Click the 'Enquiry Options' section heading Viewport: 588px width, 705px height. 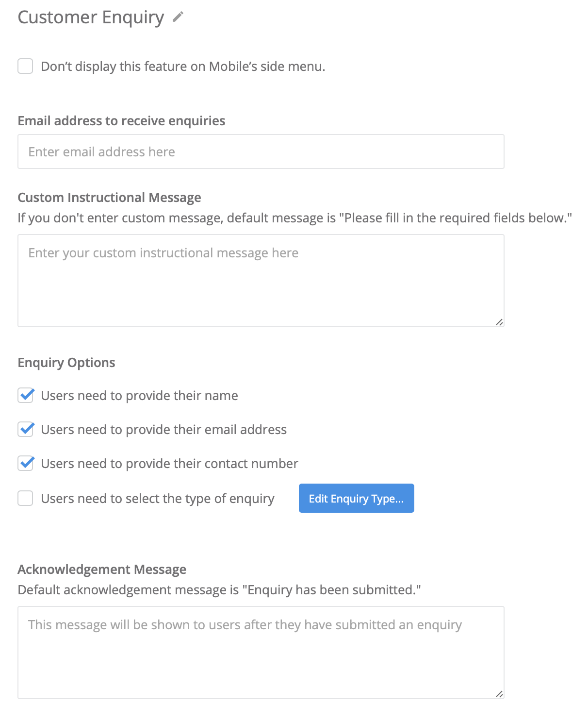tap(66, 363)
